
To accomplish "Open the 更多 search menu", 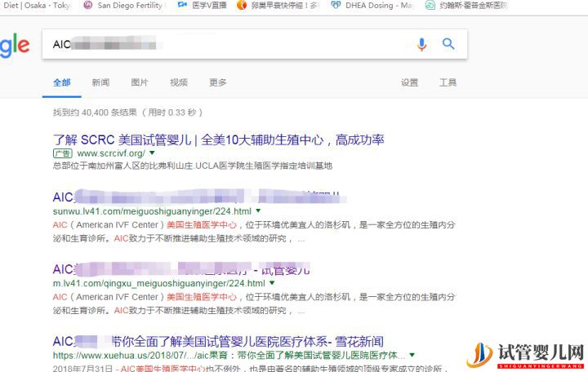I will point(218,82).
